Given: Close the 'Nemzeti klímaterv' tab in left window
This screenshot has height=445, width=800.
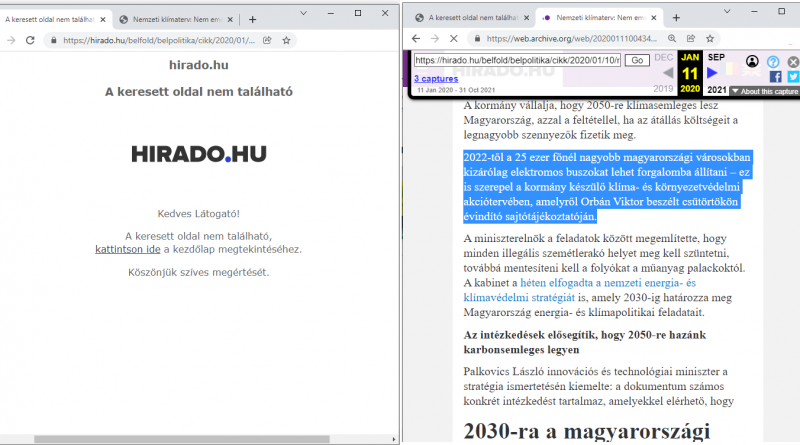Looking at the screenshot, I should click(230, 19).
